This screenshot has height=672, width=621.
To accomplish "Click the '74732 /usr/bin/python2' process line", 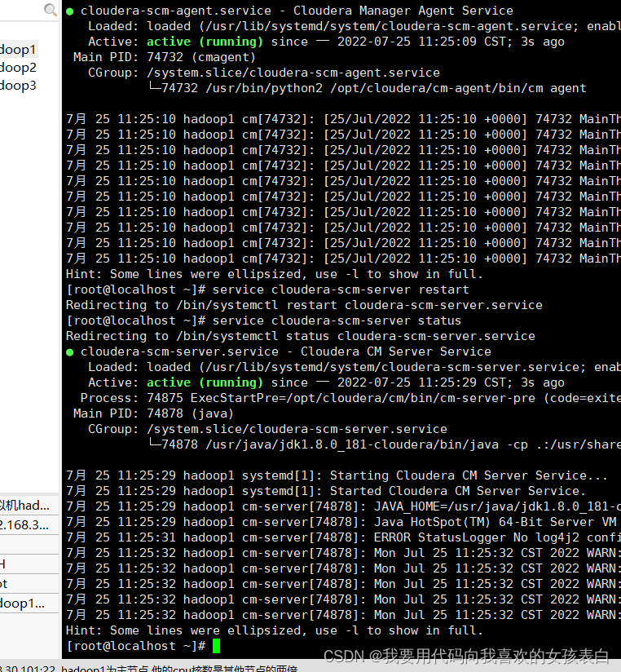I will pyautogui.click(x=368, y=88).
